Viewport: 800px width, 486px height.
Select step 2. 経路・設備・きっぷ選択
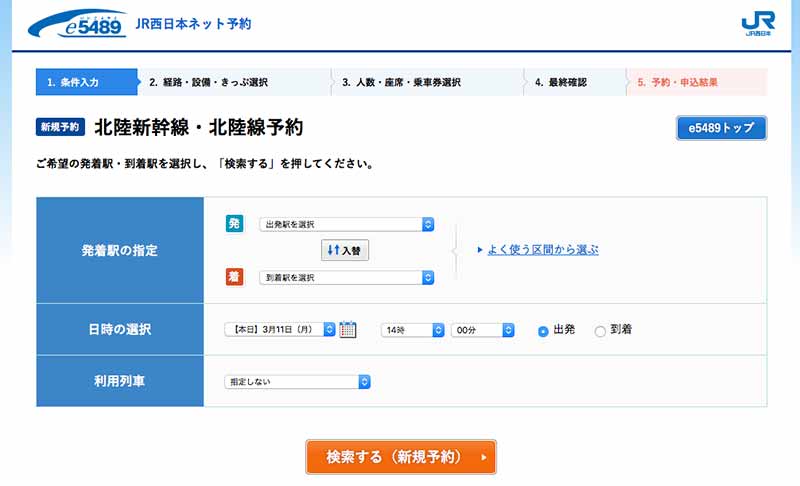[235, 82]
